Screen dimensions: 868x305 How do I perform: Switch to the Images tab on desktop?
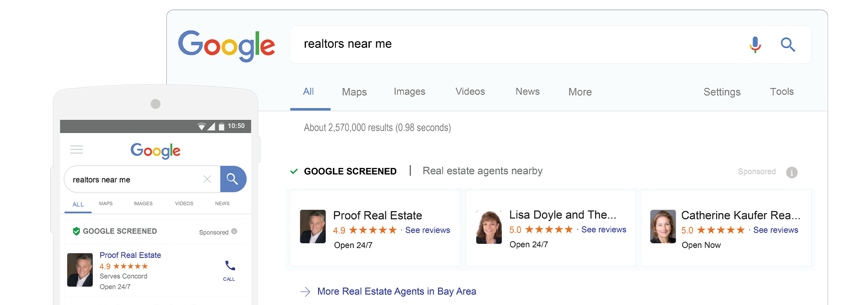(x=409, y=92)
